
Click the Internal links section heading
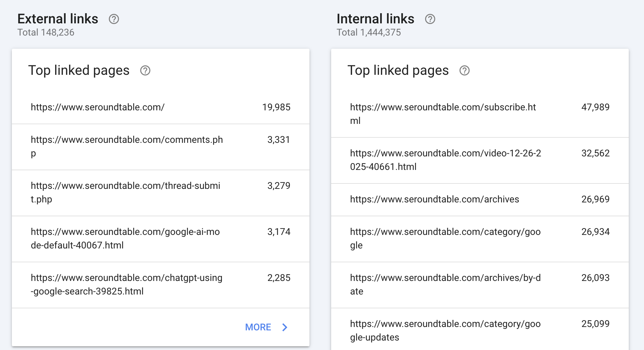375,19
